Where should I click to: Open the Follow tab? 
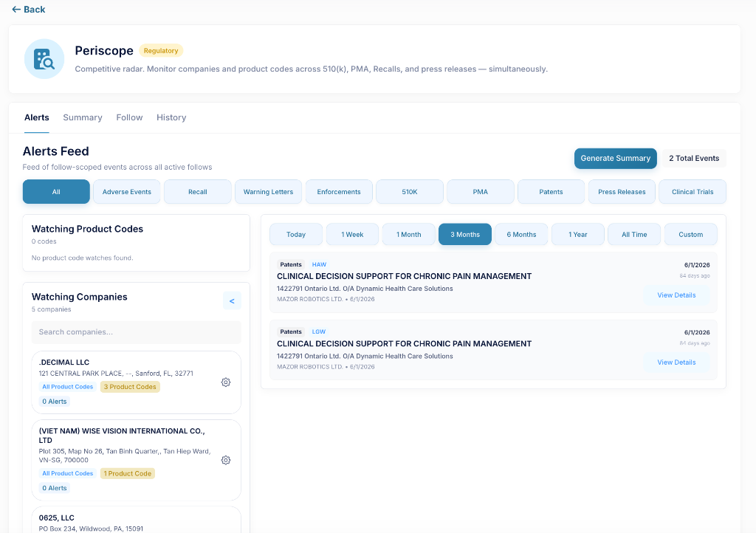(x=129, y=117)
